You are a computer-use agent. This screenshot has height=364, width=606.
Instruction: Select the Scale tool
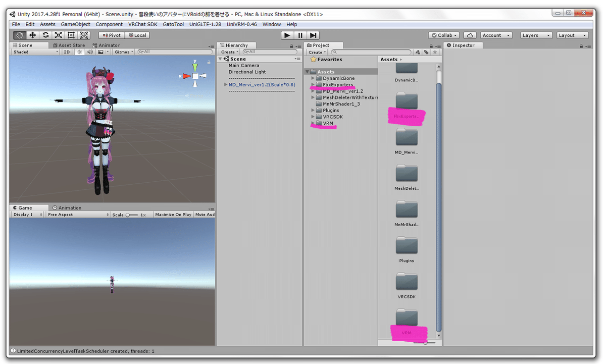point(58,35)
